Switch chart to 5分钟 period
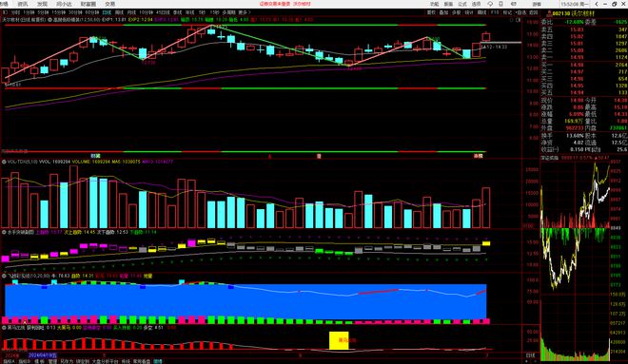Image resolution: width=628 pixels, height=364 pixels. click(43, 12)
